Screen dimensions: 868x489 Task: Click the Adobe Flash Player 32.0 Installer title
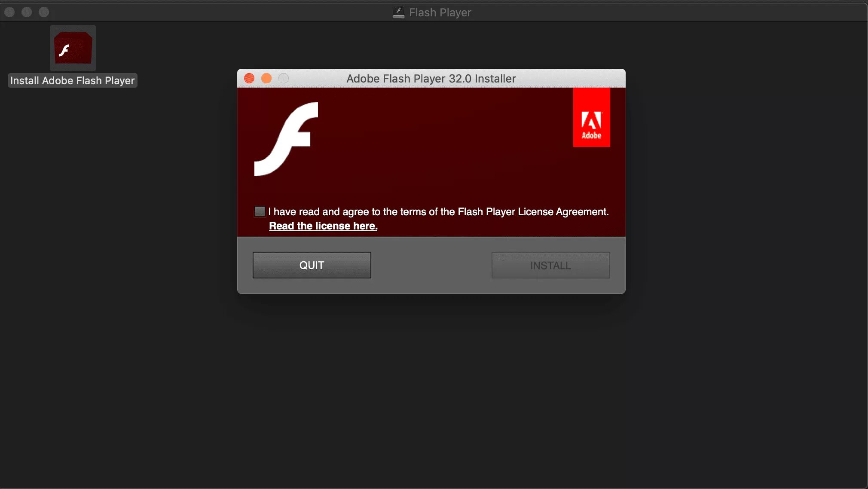tap(431, 79)
